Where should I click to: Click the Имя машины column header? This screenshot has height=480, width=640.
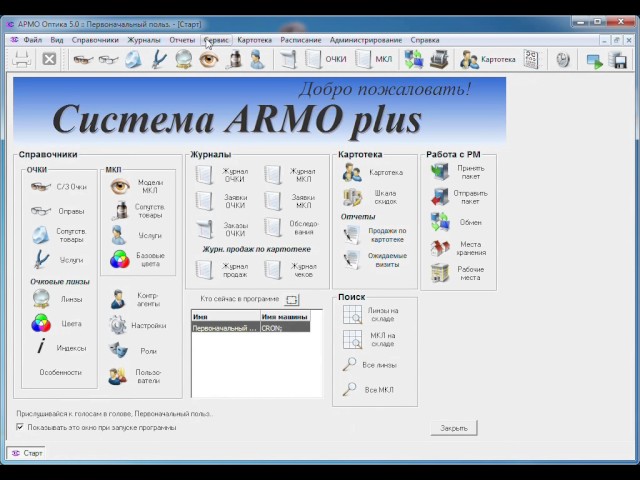[285, 317]
